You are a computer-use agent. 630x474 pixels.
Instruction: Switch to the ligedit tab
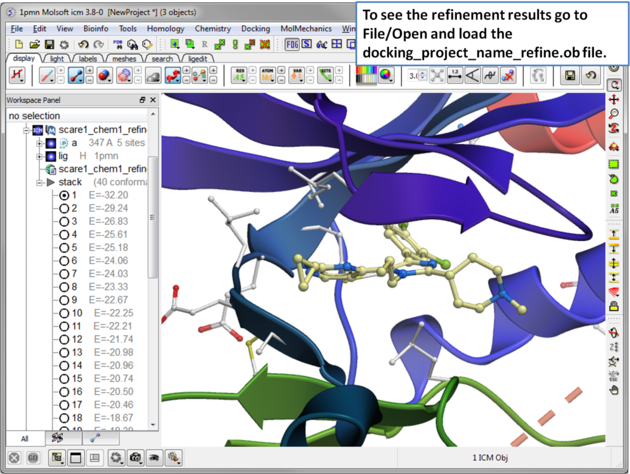(x=197, y=59)
